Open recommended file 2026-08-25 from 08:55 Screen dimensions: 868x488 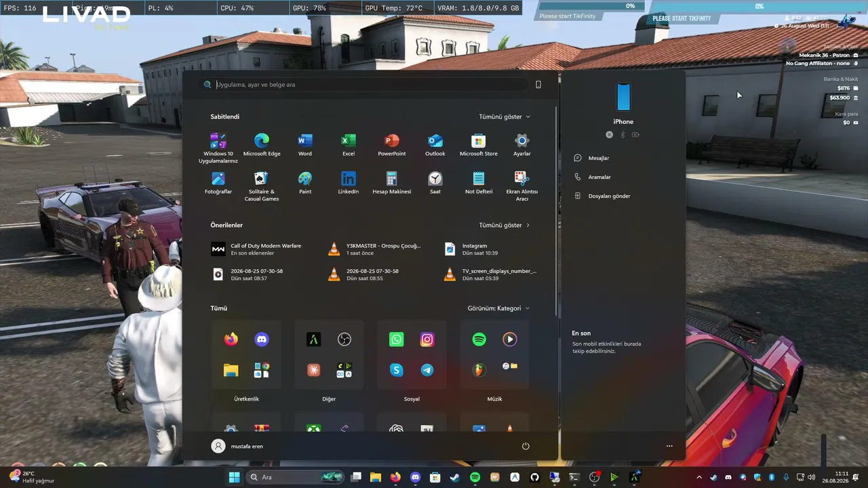point(363,274)
